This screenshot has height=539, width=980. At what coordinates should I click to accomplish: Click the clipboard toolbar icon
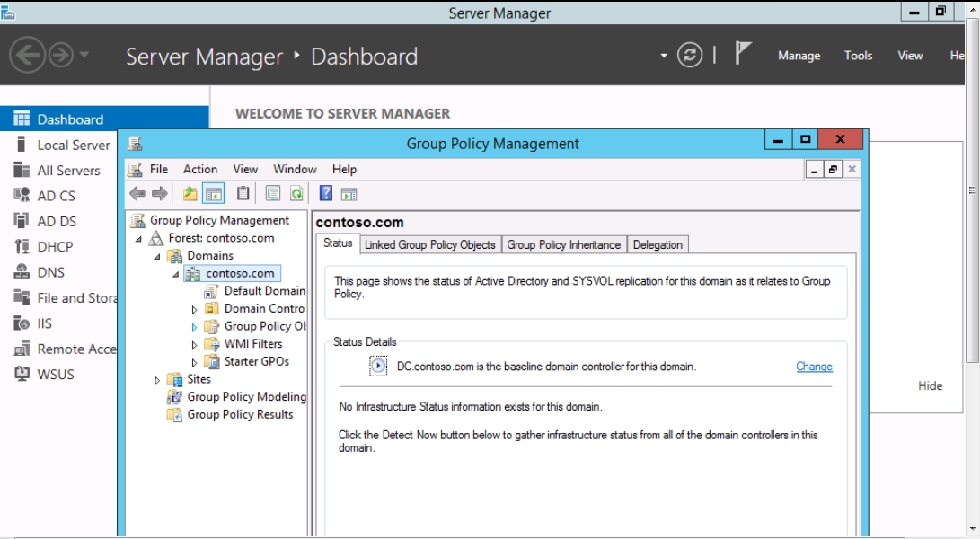[x=243, y=194]
